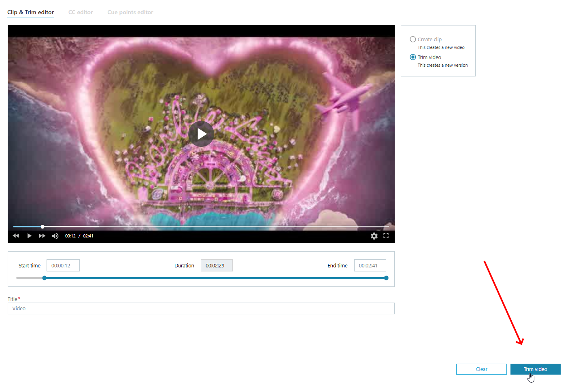Click the 'Start time' label
This screenshot has width=572, height=392.
tap(30, 266)
